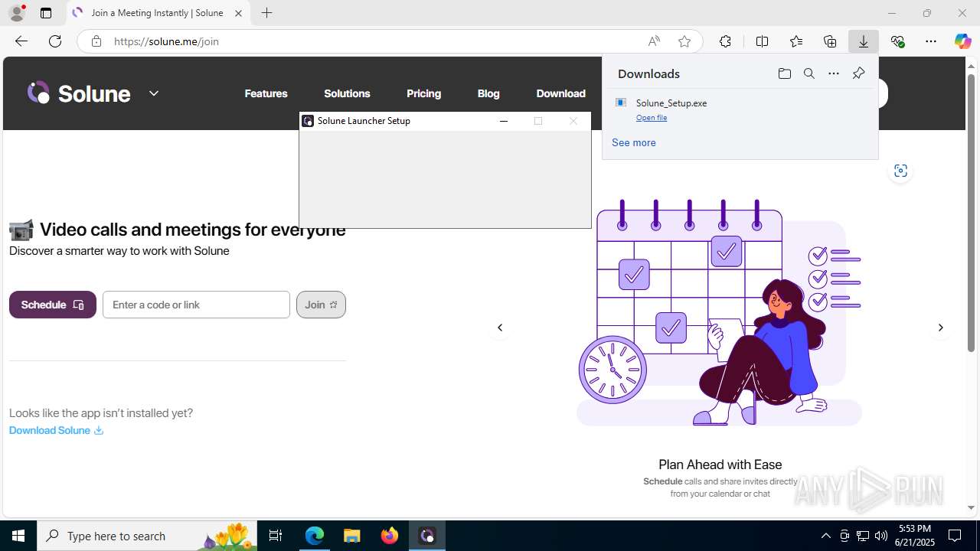Open the Blog page
This screenshot has width=980, height=551.
(x=488, y=93)
